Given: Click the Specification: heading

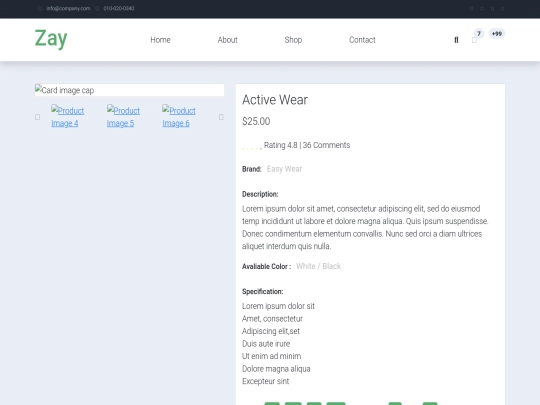Looking at the screenshot, I should 263,292.
